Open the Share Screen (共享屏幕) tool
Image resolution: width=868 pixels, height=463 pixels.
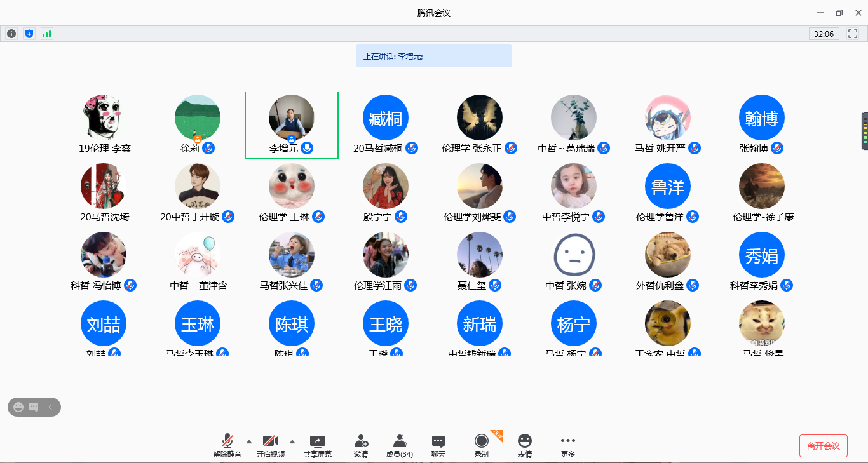coord(317,446)
